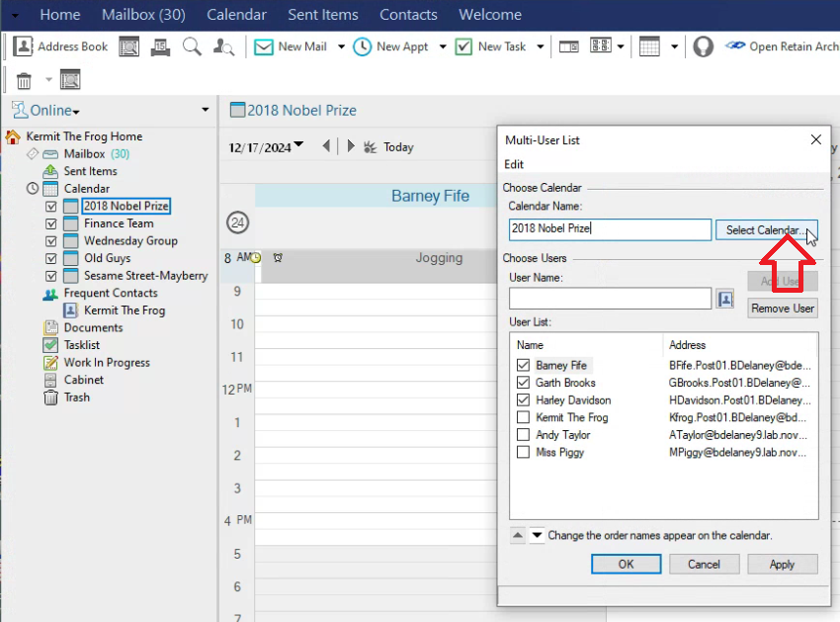Create a New Appt
Image resolution: width=840 pixels, height=622 pixels.
[390, 46]
